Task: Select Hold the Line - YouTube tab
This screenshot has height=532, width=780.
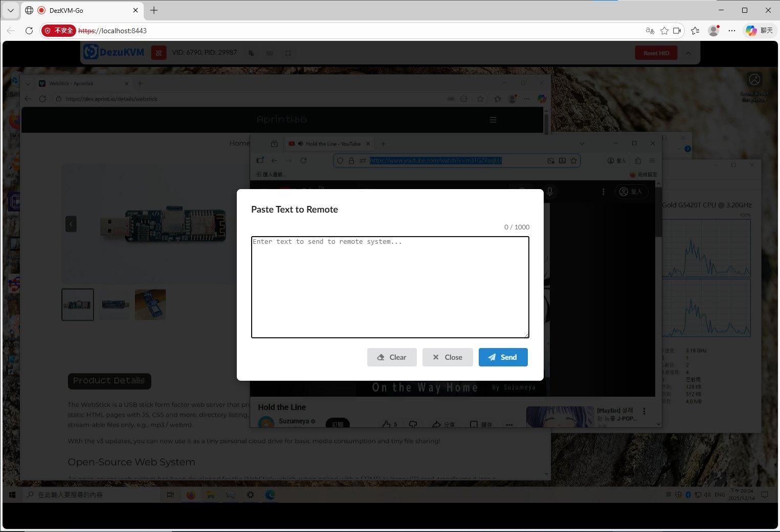Action: [329, 144]
